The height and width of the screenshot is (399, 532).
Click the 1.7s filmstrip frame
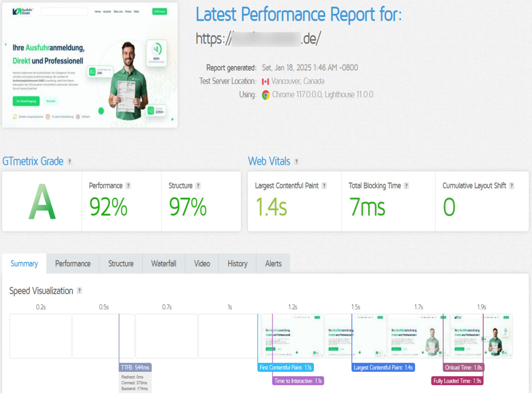(418, 336)
